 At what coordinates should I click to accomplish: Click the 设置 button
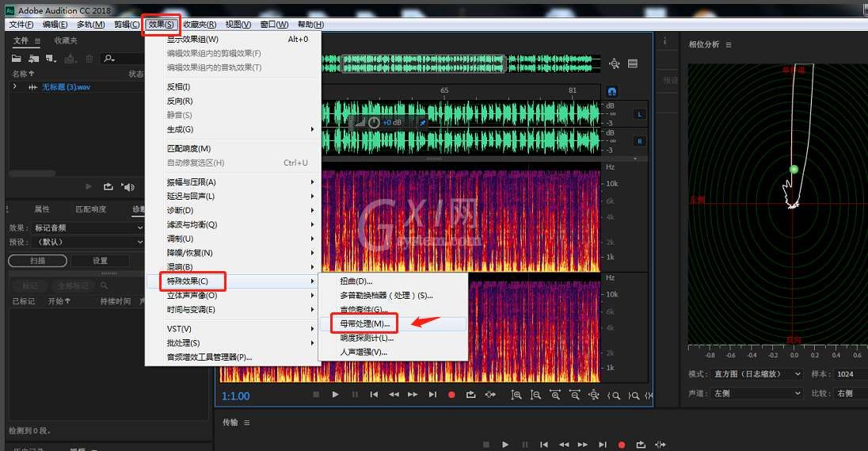(x=101, y=261)
